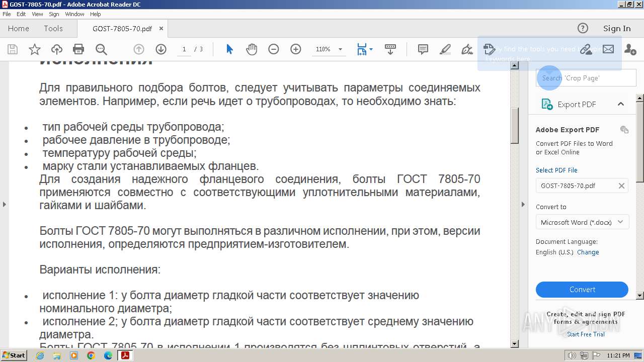Zoom in with the plus icon

click(296, 49)
